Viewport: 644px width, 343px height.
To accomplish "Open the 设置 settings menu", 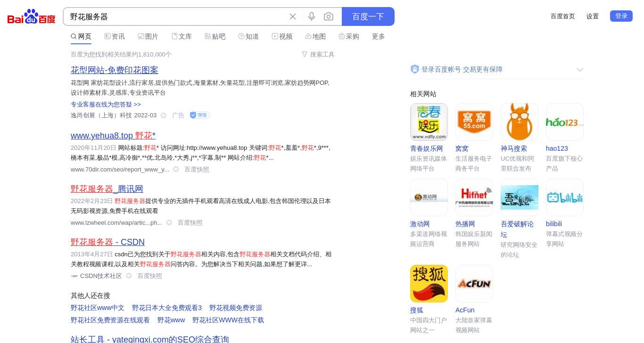I will pyautogui.click(x=593, y=16).
